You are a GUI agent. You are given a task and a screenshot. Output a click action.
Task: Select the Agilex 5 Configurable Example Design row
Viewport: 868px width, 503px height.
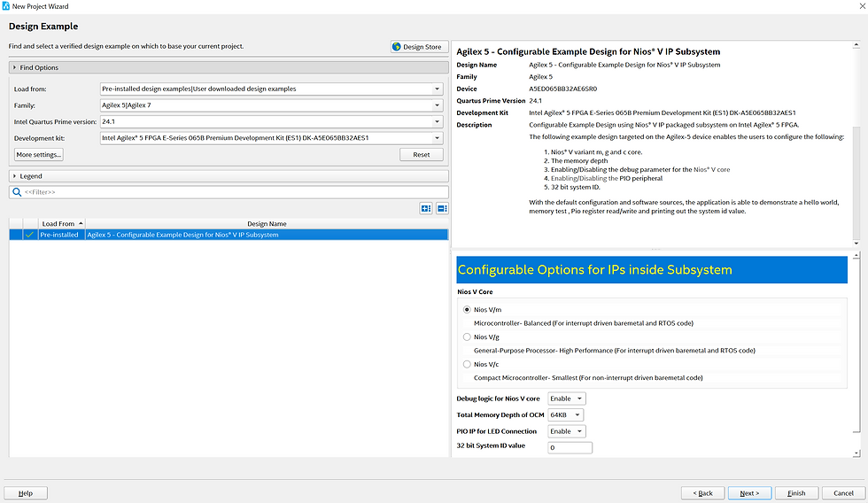pyautogui.click(x=229, y=235)
